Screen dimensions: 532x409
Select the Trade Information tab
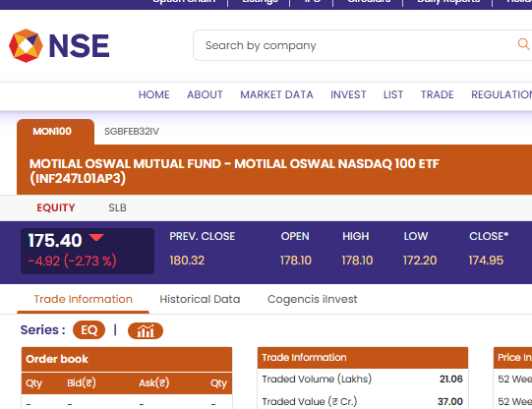[x=84, y=299]
